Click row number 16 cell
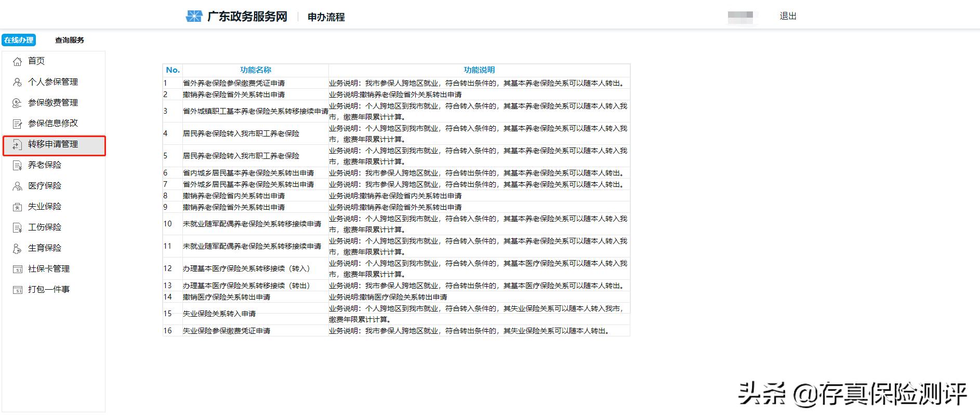The width and height of the screenshot is (980, 419). pyautogui.click(x=173, y=331)
